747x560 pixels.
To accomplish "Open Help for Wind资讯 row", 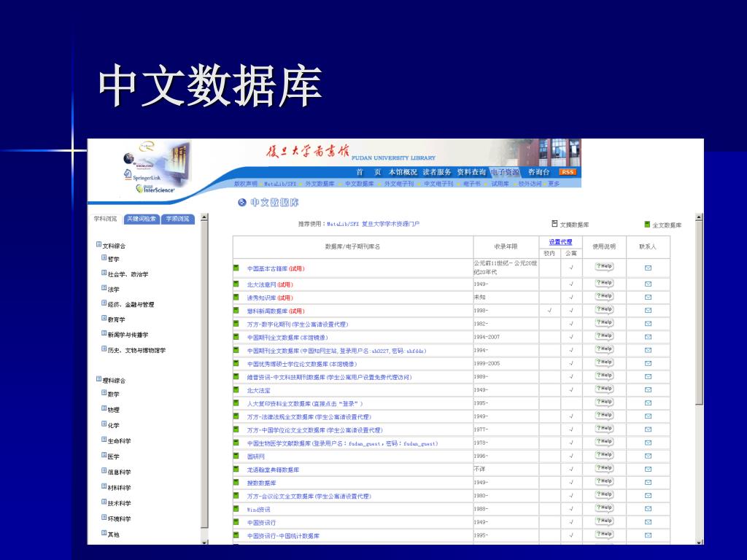I will pos(604,508).
